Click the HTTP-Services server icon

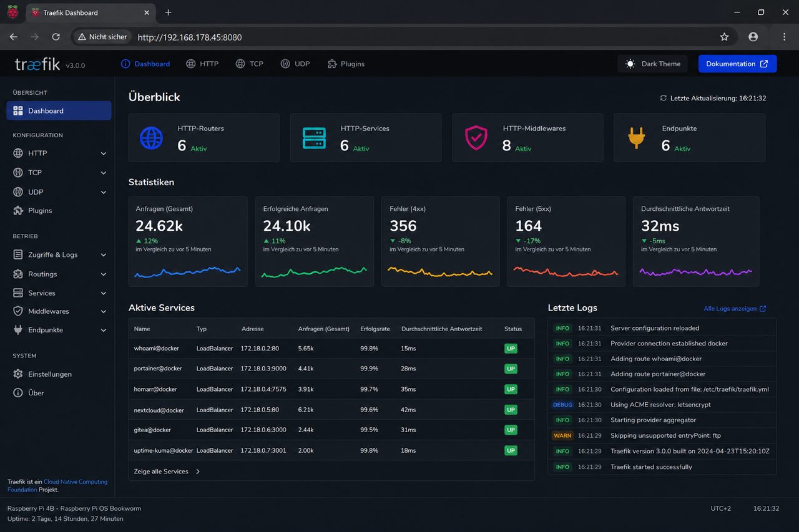point(314,138)
